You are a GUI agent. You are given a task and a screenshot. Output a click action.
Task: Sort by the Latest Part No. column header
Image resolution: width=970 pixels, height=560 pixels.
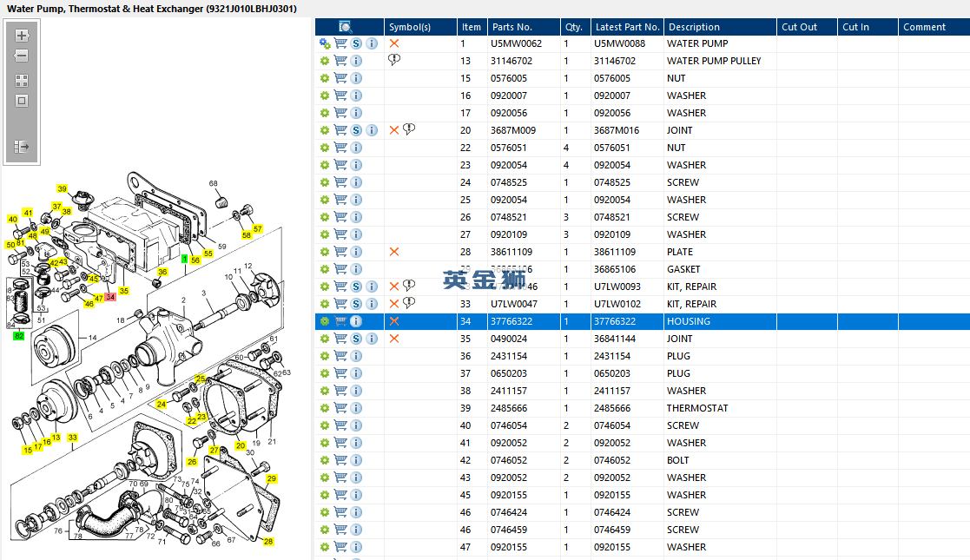pyautogui.click(x=627, y=27)
